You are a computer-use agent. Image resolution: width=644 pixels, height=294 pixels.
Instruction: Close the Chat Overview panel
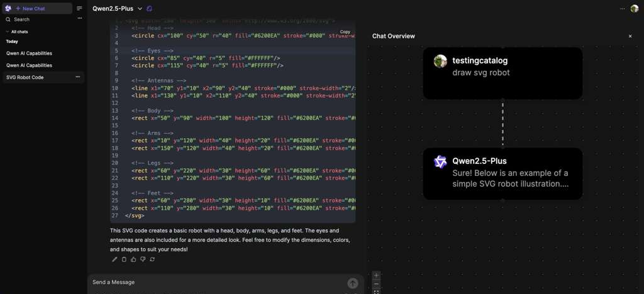(630, 36)
